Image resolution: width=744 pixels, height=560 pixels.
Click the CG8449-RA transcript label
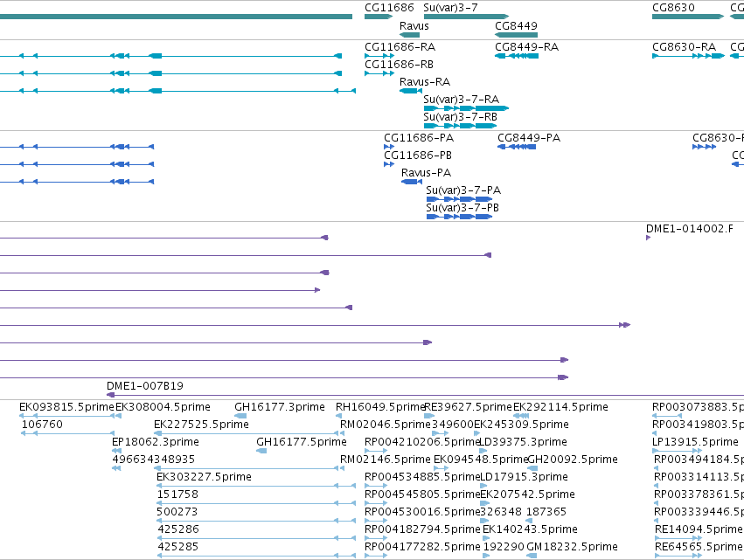pyautogui.click(x=526, y=47)
